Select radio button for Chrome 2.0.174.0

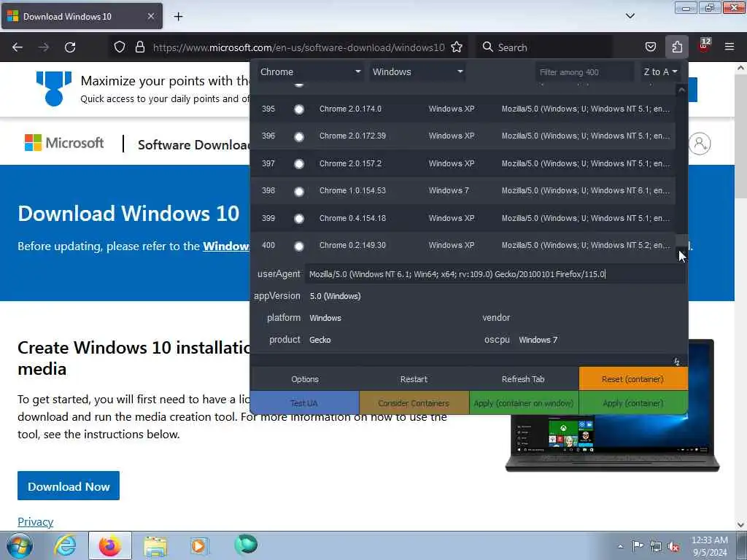click(298, 109)
